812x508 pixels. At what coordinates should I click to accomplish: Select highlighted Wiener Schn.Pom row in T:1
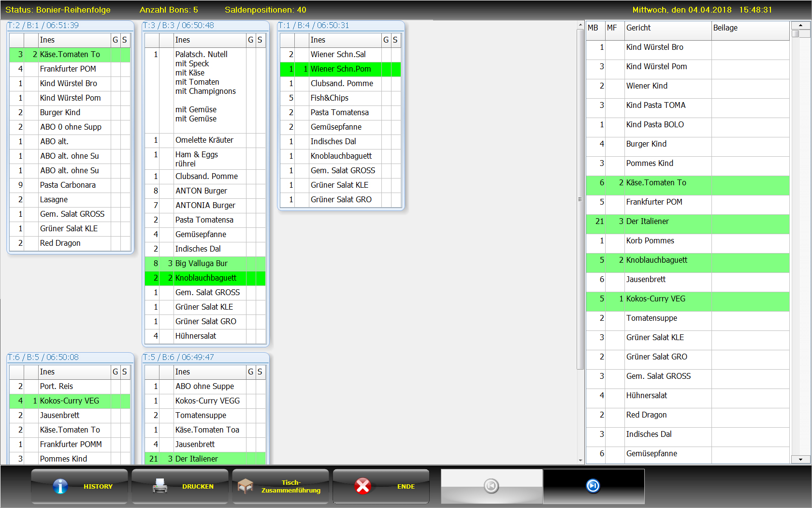[x=341, y=69]
